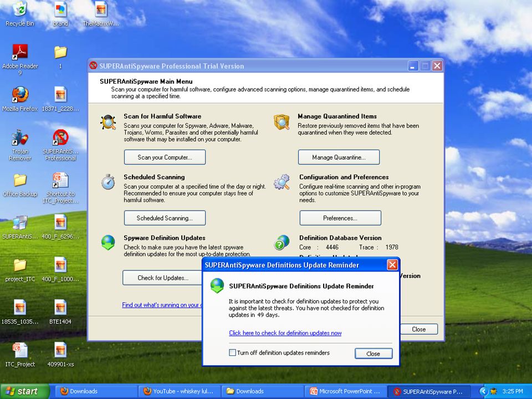Select the 18371_2228... desktop file
The width and height of the screenshot is (532, 399).
coord(60,94)
